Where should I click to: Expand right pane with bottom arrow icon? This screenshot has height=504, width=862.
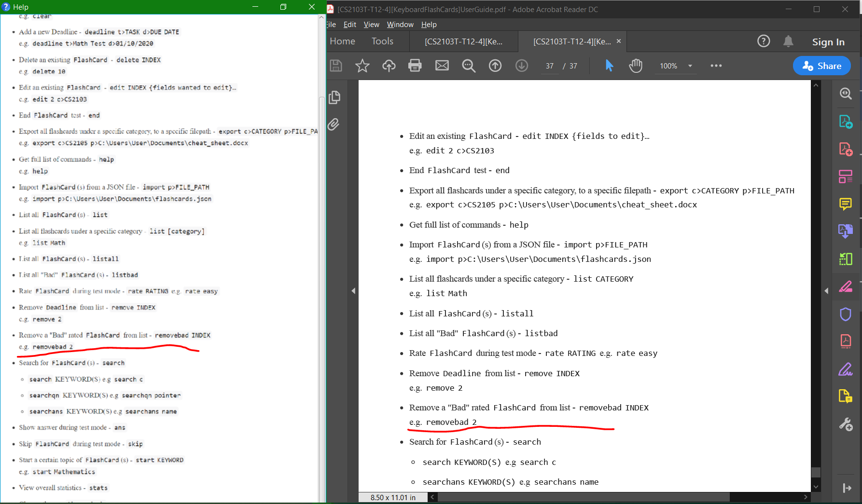click(847, 488)
